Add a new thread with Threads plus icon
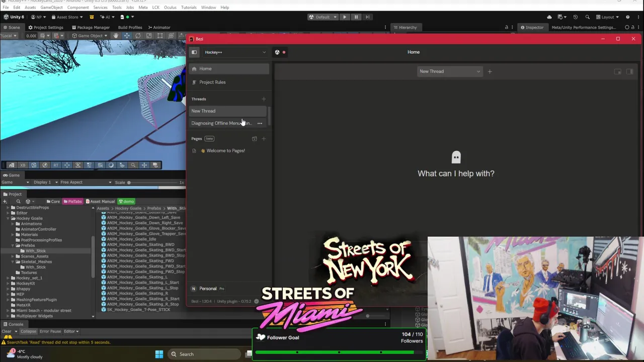The width and height of the screenshot is (644, 362). coord(264,99)
